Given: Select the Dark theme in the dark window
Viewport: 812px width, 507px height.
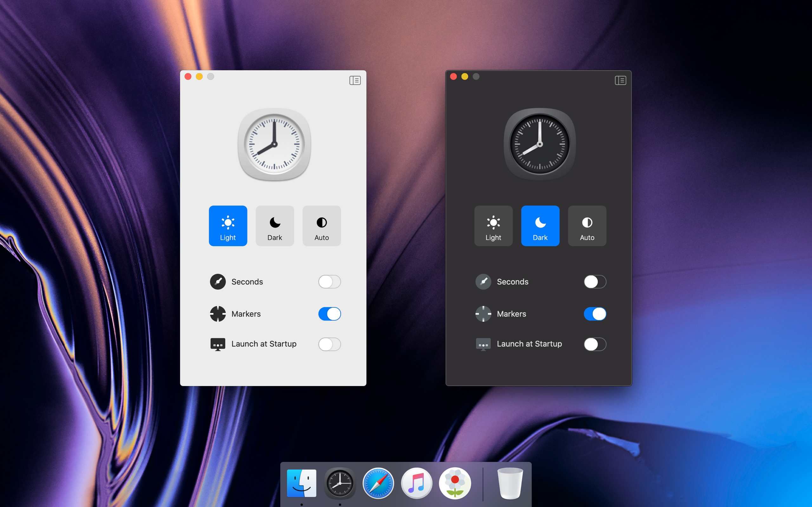Looking at the screenshot, I should (540, 226).
